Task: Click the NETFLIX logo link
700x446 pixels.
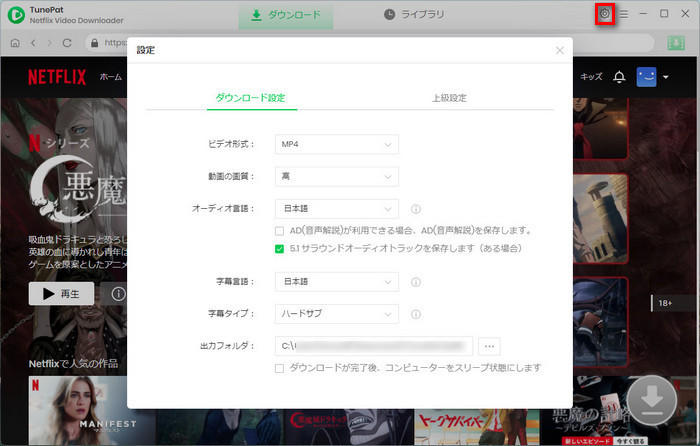Action: click(57, 77)
